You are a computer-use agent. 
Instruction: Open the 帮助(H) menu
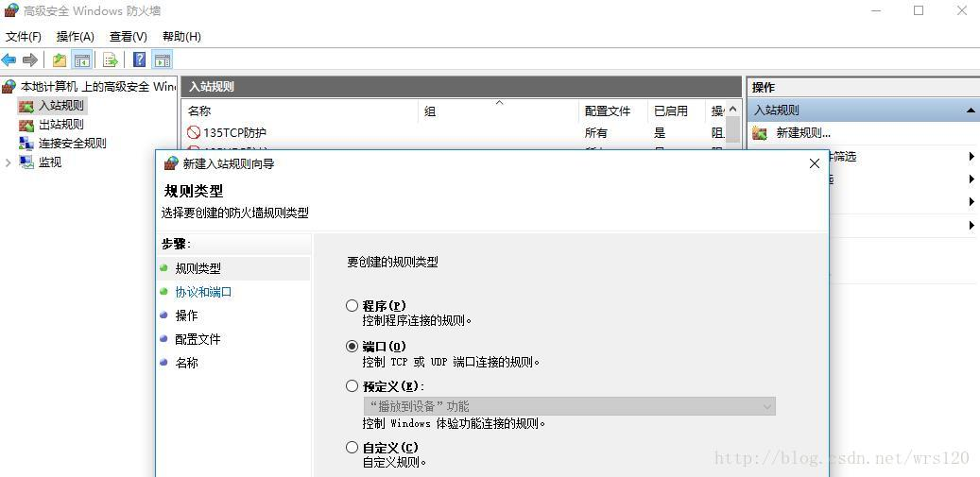[181, 37]
